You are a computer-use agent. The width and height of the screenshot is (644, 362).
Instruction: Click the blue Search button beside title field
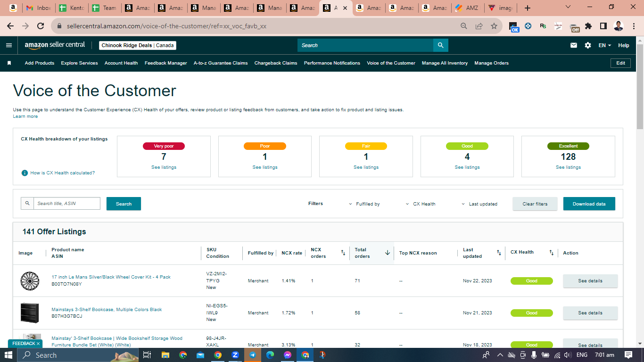(x=124, y=204)
